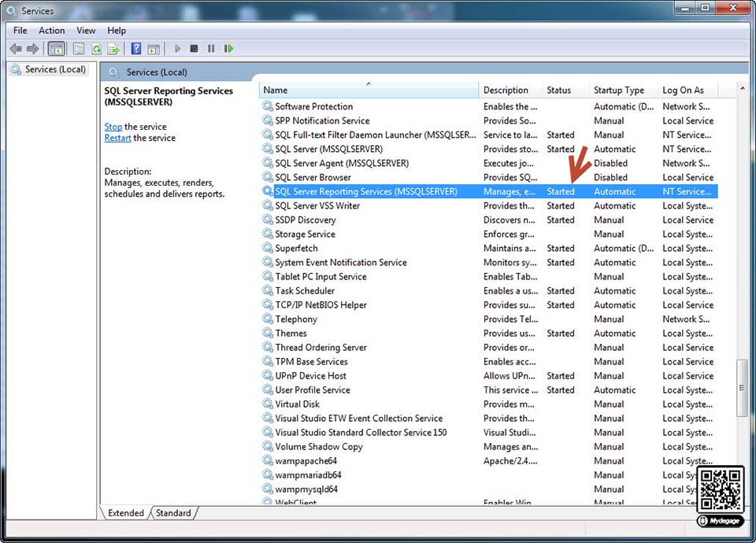Click the Start Service play icon
The width and height of the screenshot is (756, 543).
[177, 49]
